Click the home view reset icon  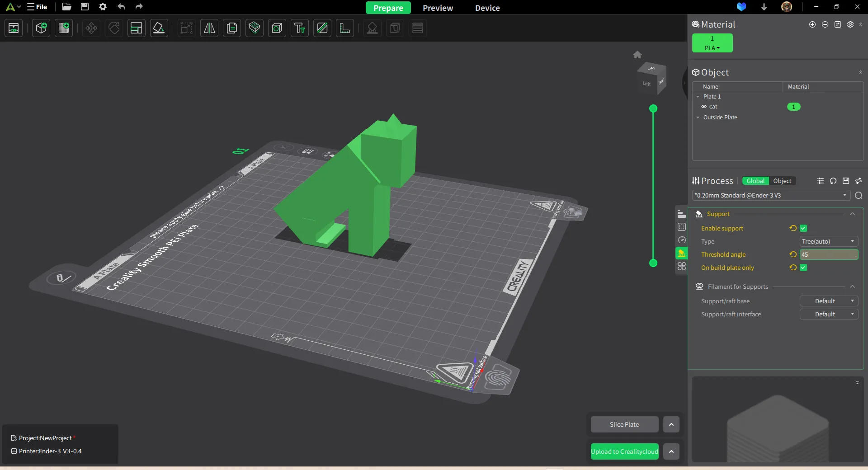point(637,55)
